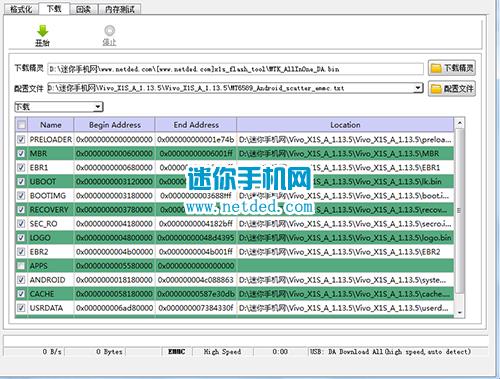Click the 0 B/s speed status entry
Screen dimensions: 500x379
[x=52, y=351]
